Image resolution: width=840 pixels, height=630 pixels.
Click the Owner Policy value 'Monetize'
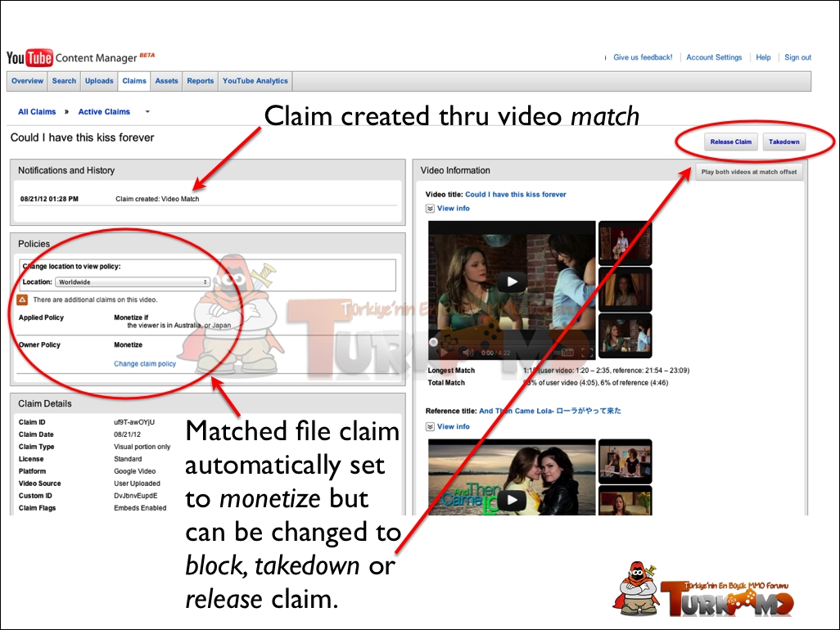coord(128,345)
